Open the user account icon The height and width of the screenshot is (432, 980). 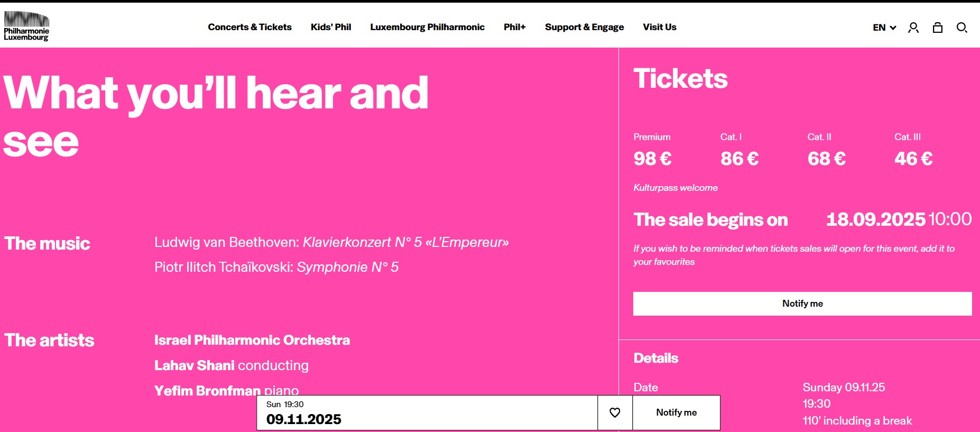(913, 27)
